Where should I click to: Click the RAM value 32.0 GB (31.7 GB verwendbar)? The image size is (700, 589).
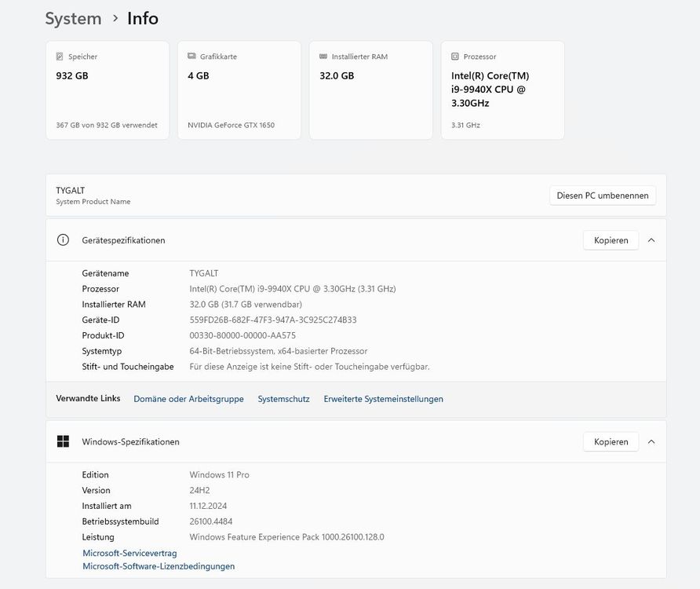246,305
